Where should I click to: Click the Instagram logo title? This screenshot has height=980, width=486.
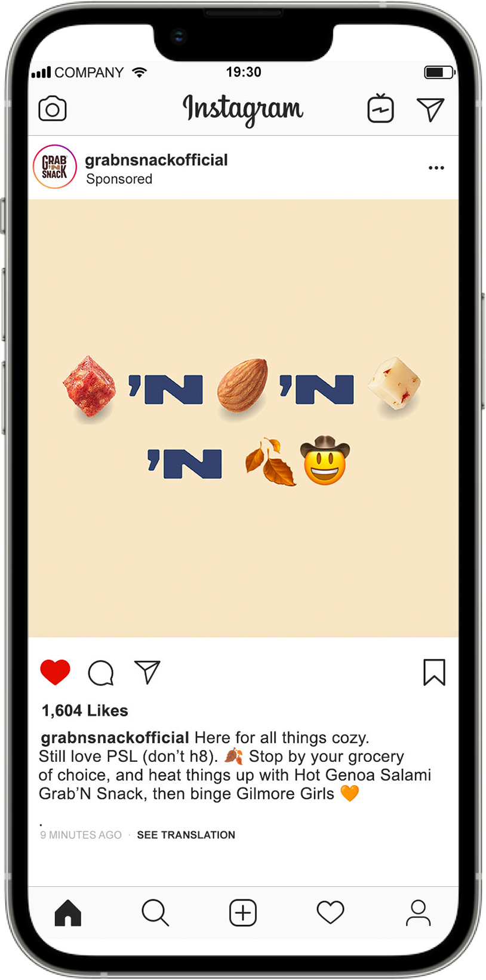[243, 109]
